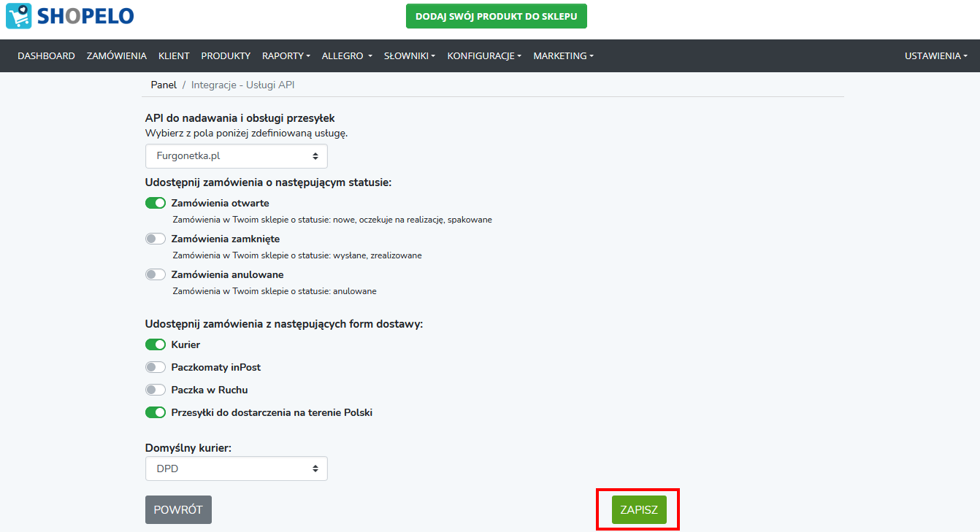This screenshot has height=532, width=980.
Task: Open the DASHBOARD menu item
Action: [46, 55]
